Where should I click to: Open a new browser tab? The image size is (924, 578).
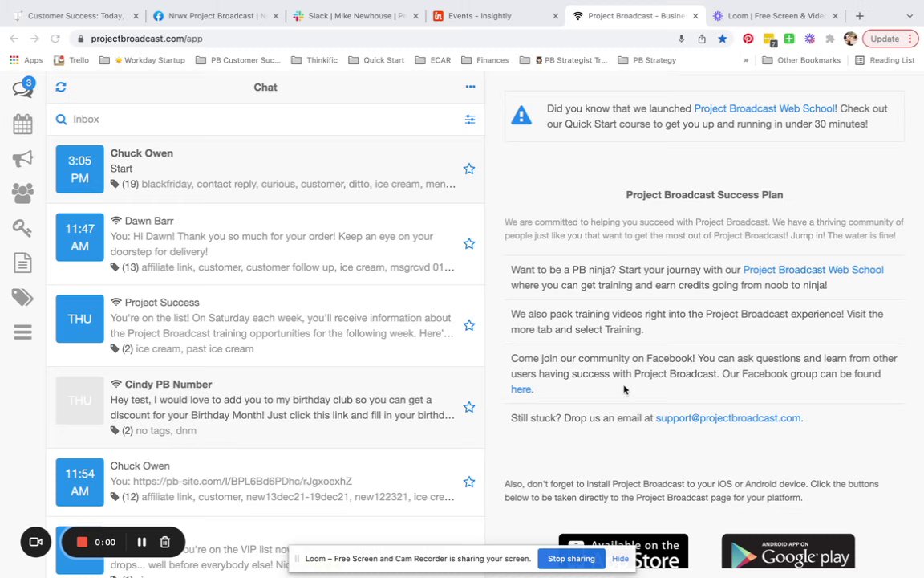tap(860, 16)
